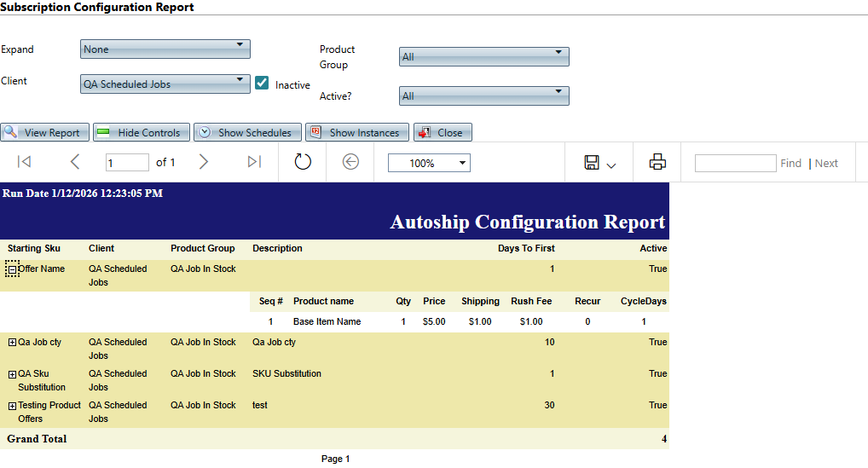The height and width of the screenshot is (468, 868).
Task: Refresh the report viewer
Action: (303, 162)
